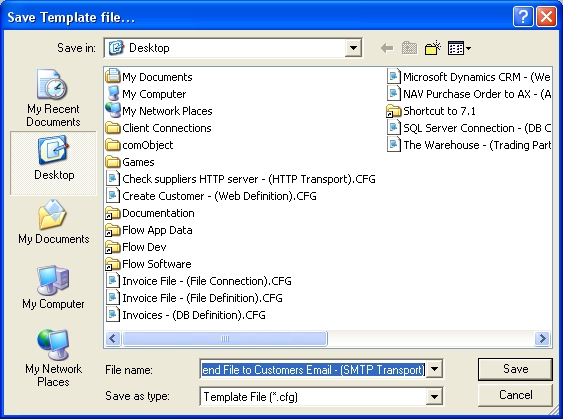This screenshot has height=419, width=563.
Task: Click the Cancel button
Action: click(515, 395)
